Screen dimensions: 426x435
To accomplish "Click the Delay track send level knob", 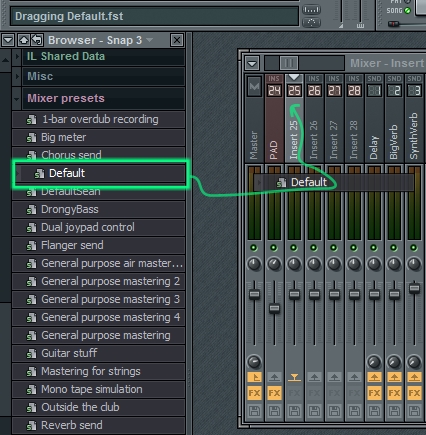I will click(x=374, y=362).
